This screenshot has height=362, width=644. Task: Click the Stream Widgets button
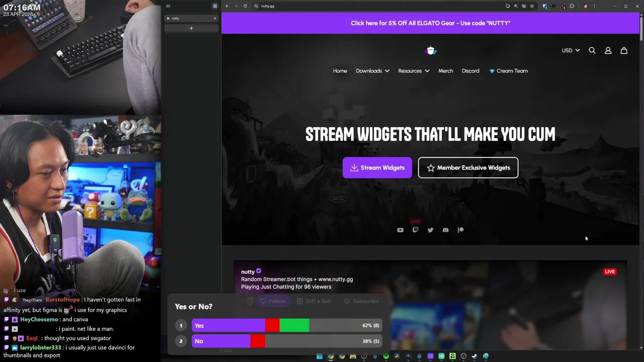(377, 168)
